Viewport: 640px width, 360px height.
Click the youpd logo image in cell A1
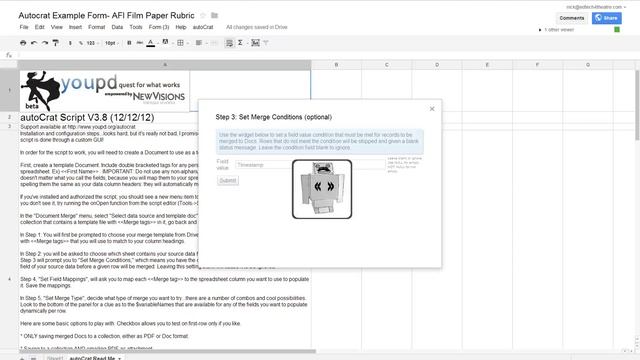pyautogui.click(x=104, y=91)
